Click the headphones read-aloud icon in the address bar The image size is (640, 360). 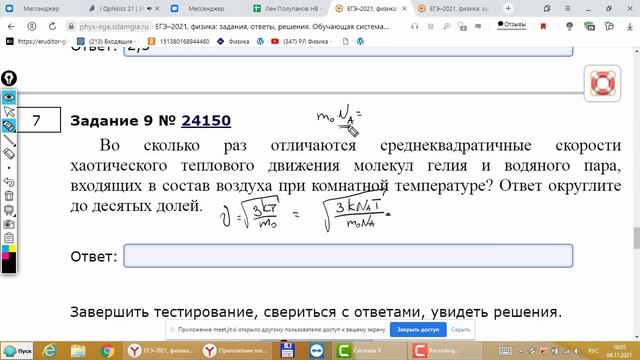tap(415, 26)
